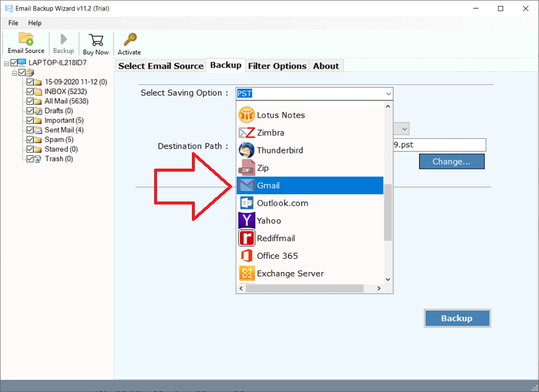The height and width of the screenshot is (392, 539).
Task: Click the Email Source toolbar icon
Action: 26,39
